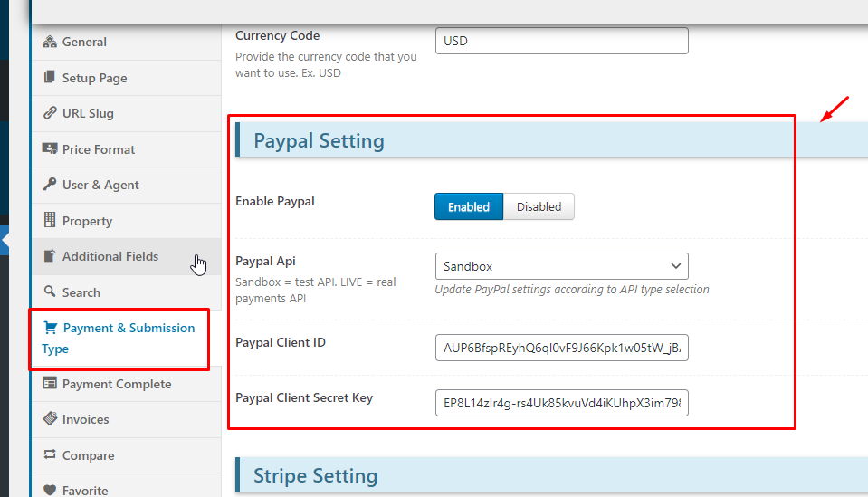Click the Invoices tag icon
868x497 pixels.
[50, 418]
